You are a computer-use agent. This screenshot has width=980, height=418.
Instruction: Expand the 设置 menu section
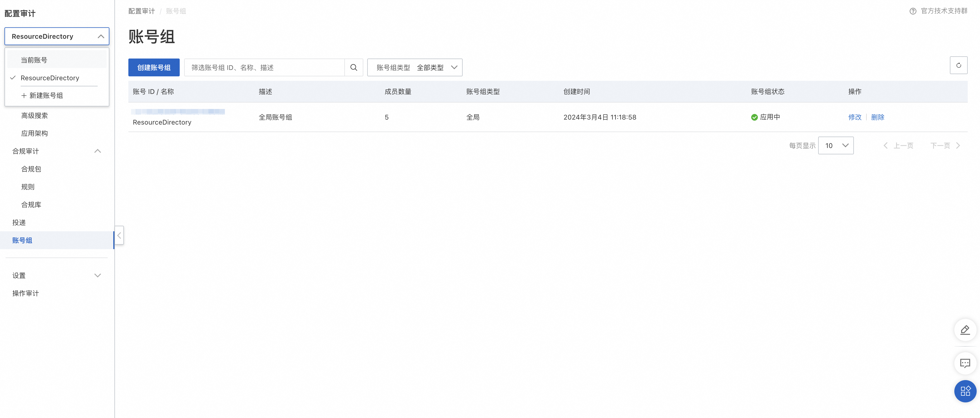97,276
